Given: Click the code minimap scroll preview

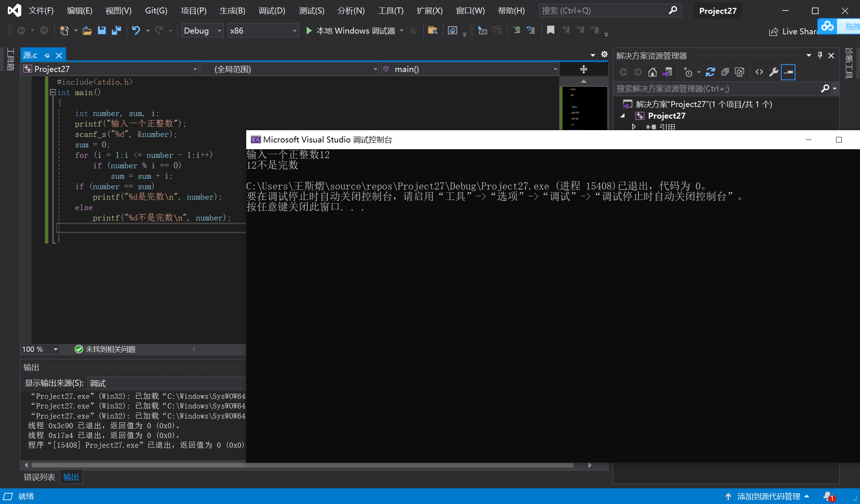Looking at the screenshot, I should pyautogui.click(x=584, y=108).
